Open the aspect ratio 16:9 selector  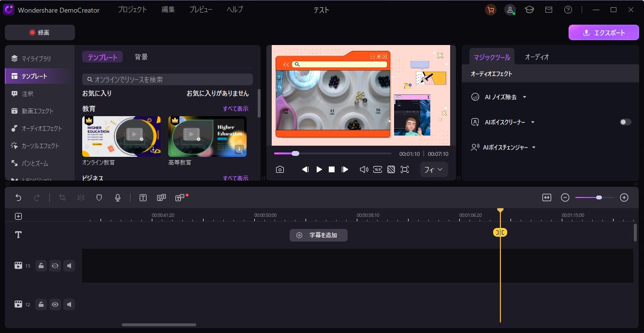point(378,169)
